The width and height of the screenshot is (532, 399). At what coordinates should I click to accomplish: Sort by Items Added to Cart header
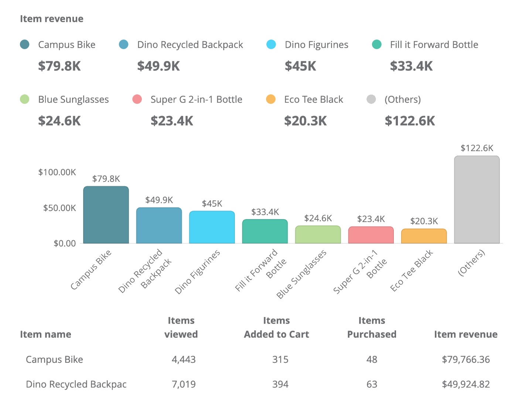coord(276,327)
